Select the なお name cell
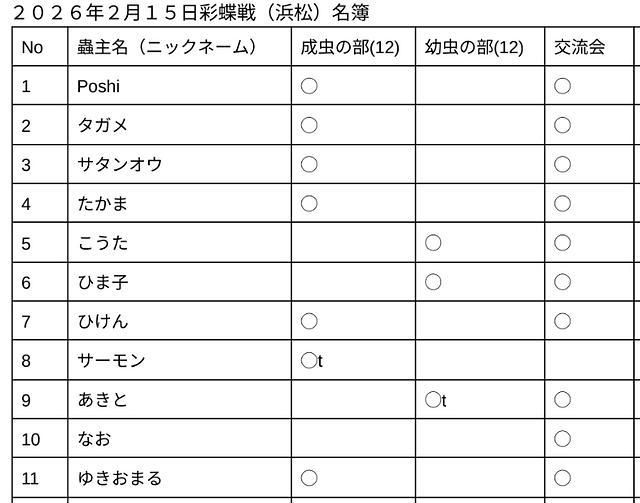This screenshot has width=640, height=503. point(180,438)
